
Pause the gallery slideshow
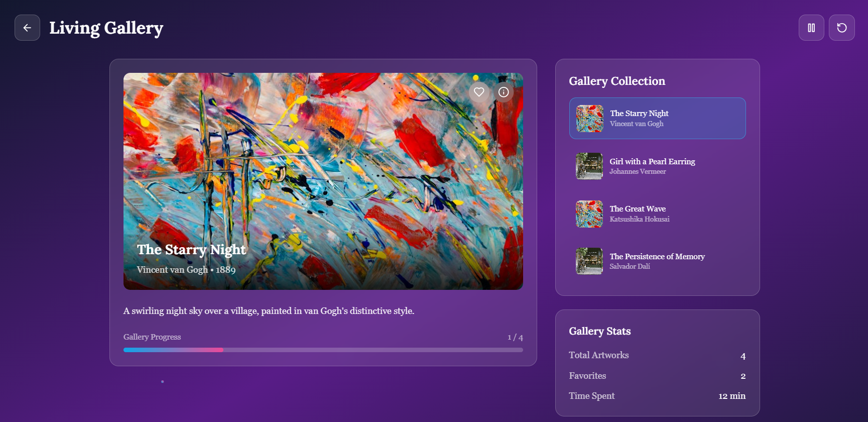(x=811, y=28)
